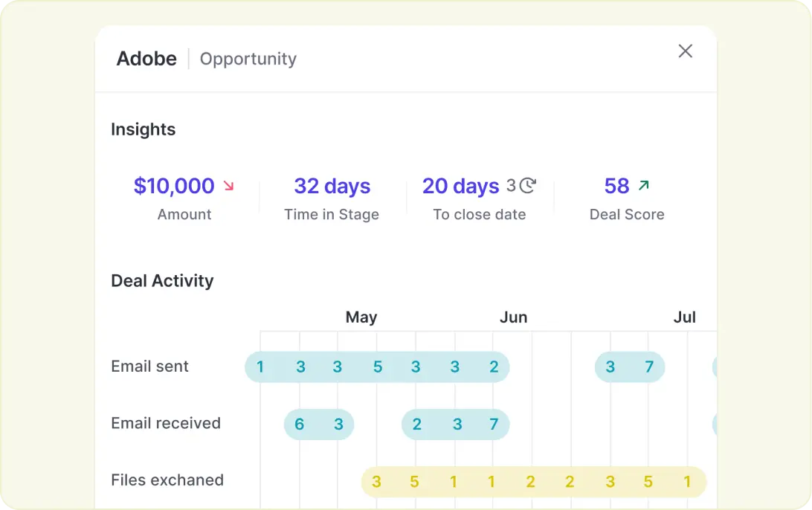Click the Adobe title in header
This screenshot has height=510, width=812.
click(x=146, y=59)
